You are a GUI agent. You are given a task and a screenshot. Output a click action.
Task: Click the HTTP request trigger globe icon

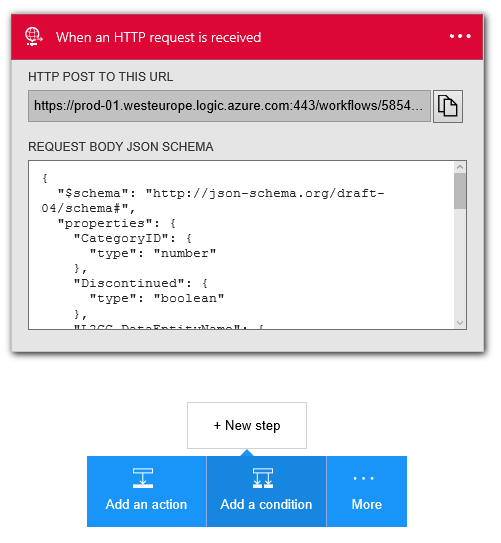click(x=33, y=37)
